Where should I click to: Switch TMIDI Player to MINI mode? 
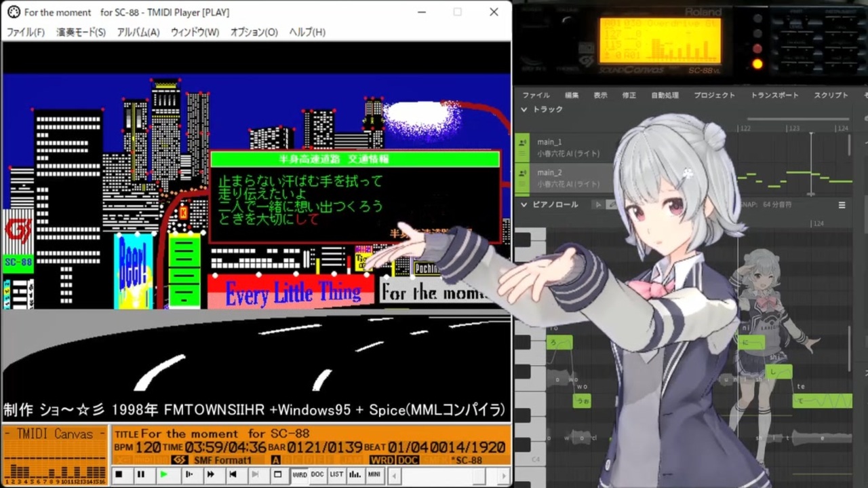pyautogui.click(x=374, y=474)
